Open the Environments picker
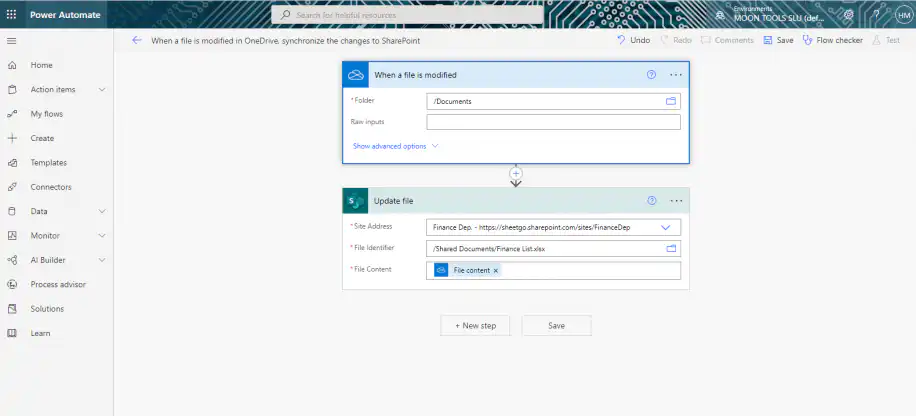This screenshot has width=916, height=416. 771,15
